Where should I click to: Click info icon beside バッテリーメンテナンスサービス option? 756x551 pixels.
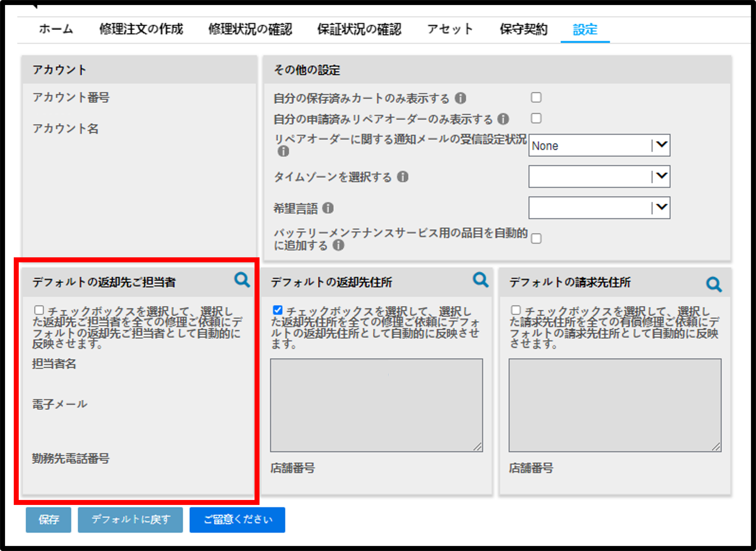pyautogui.click(x=338, y=245)
